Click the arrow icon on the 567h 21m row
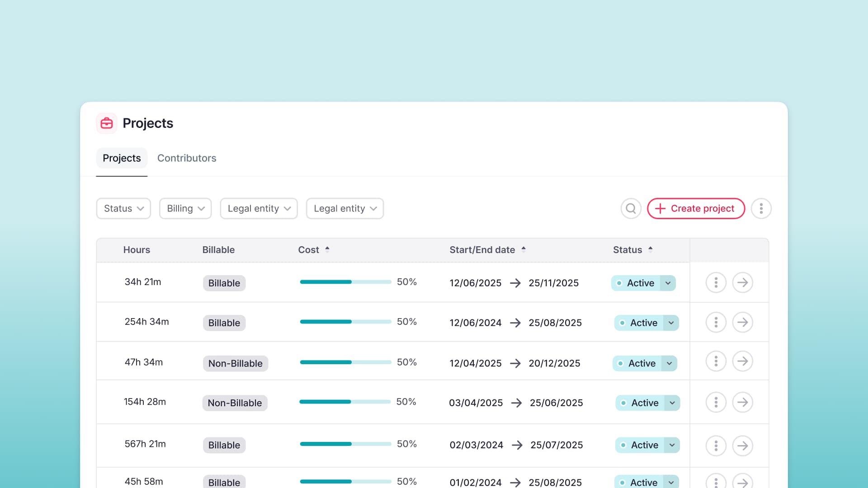The image size is (868, 488). [x=743, y=446]
